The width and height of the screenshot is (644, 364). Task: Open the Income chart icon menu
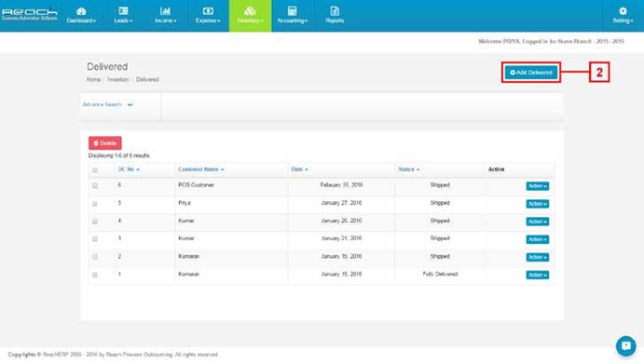coord(165,10)
